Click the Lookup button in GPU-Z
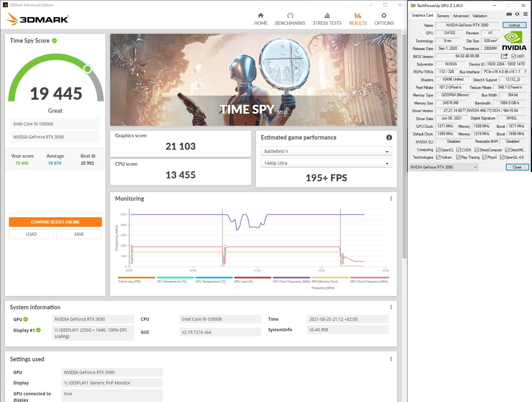532x402 pixels. click(x=514, y=25)
